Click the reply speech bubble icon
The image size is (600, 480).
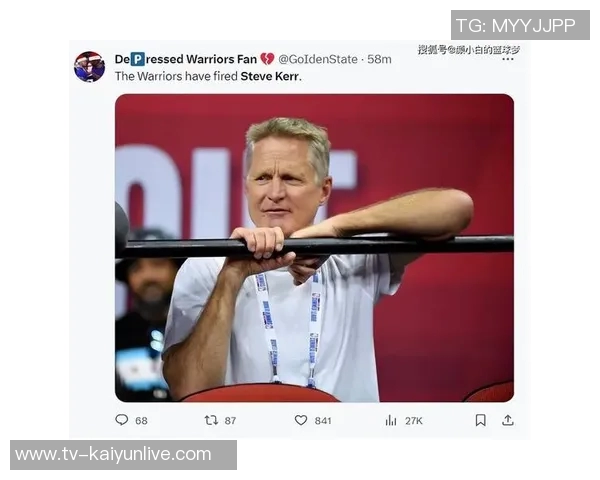(x=122, y=420)
